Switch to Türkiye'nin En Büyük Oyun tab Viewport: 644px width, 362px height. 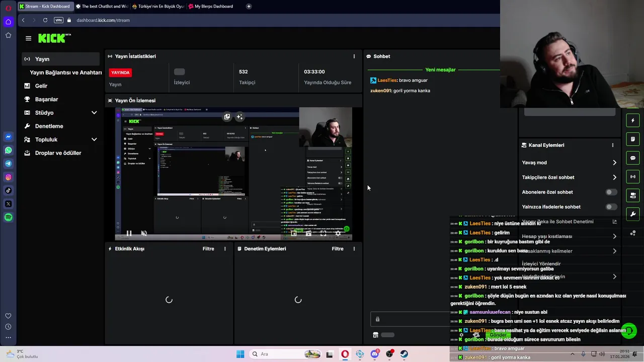pos(158,7)
